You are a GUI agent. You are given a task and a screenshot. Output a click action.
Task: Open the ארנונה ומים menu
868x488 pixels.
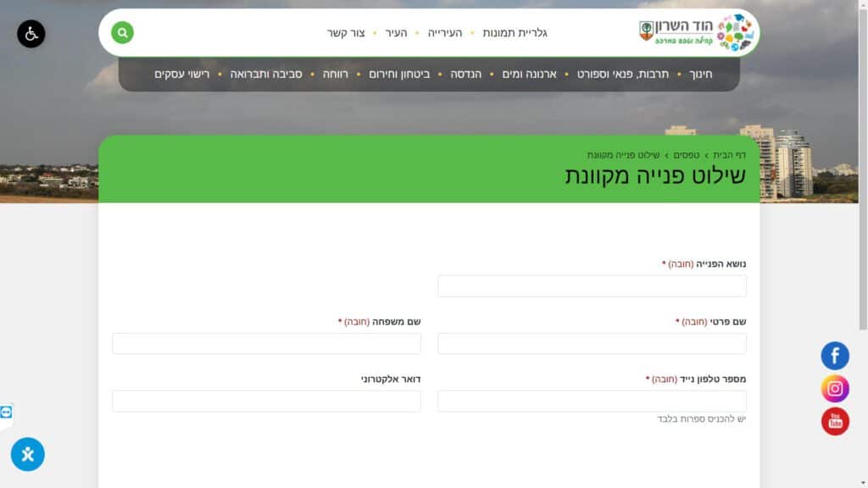[x=529, y=75]
